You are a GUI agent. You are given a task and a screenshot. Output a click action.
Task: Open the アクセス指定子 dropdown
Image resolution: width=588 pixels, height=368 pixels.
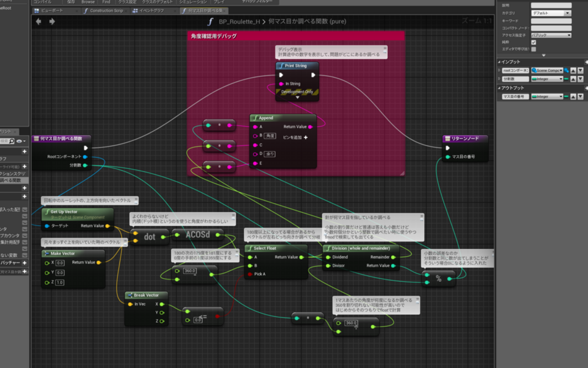click(x=551, y=35)
